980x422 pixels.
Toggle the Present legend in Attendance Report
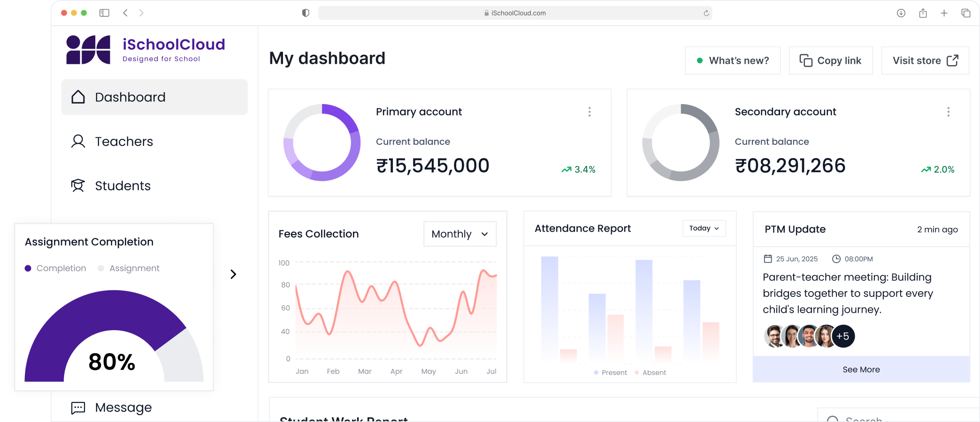[x=610, y=372]
